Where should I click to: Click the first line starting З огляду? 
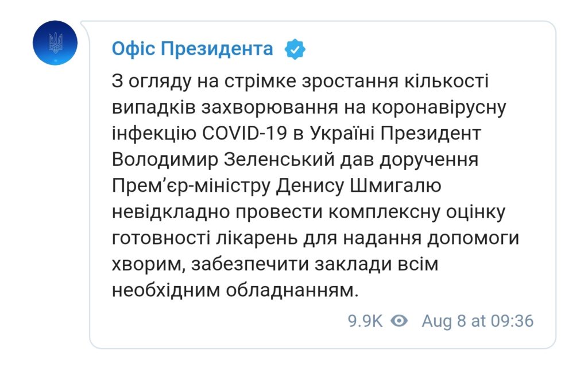click(300, 81)
